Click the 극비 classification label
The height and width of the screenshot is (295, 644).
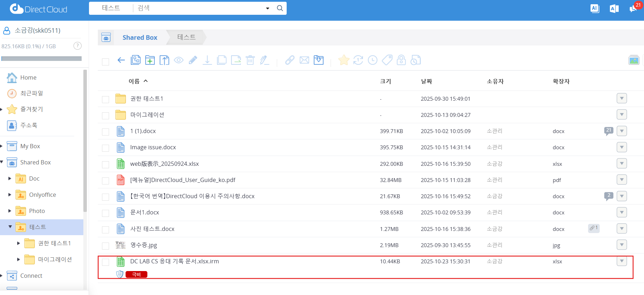tap(136, 274)
